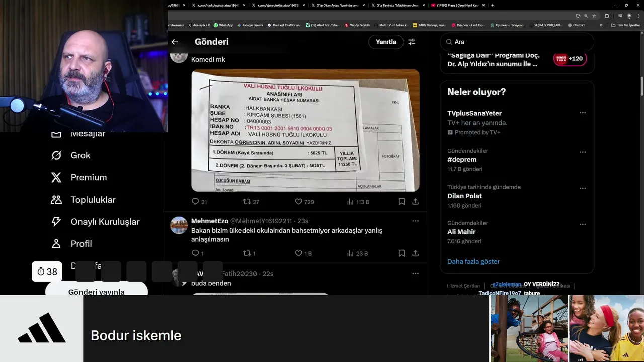Share the Komedi mk post
Screen dimensions: 644x362
pyautogui.click(x=415, y=202)
